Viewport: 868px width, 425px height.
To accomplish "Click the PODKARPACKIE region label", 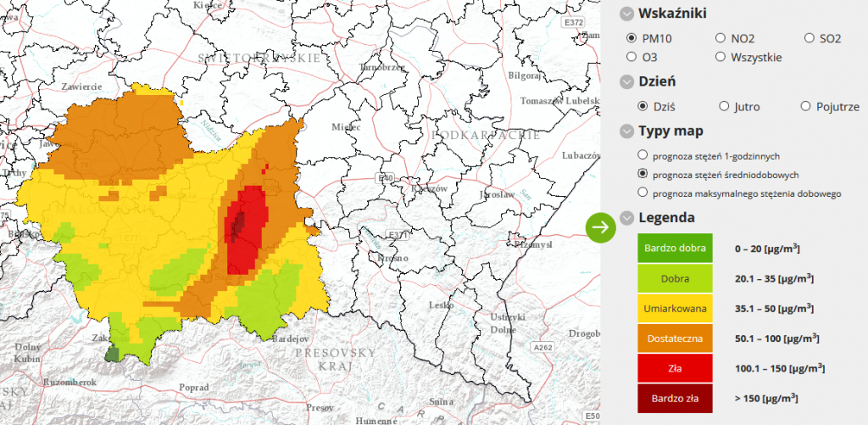I will (486, 136).
